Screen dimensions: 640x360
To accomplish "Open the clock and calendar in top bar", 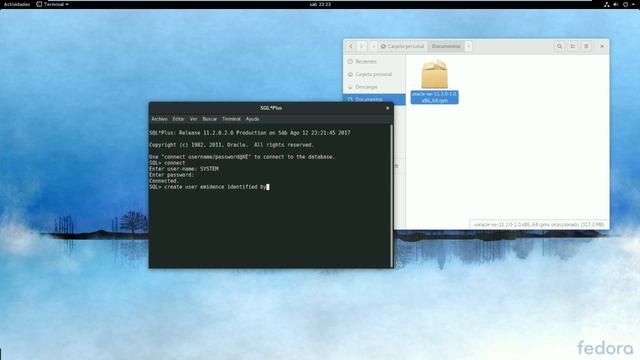I will coord(320,4).
